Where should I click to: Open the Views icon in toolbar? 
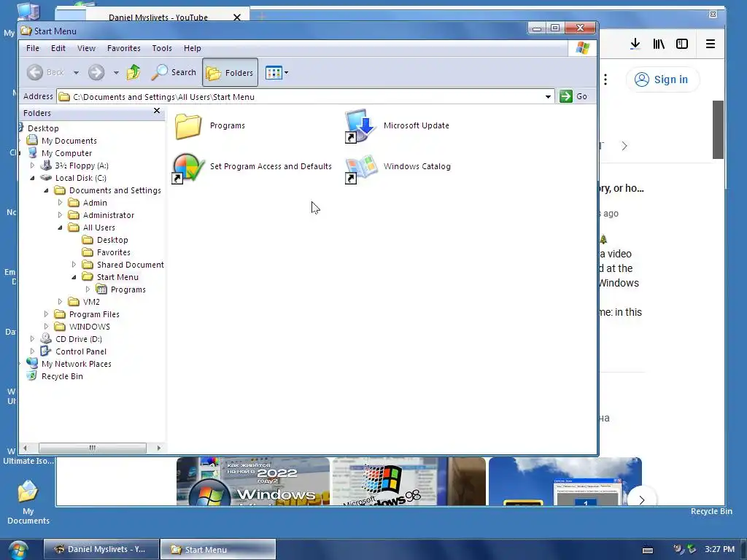(x=274, y=73)
